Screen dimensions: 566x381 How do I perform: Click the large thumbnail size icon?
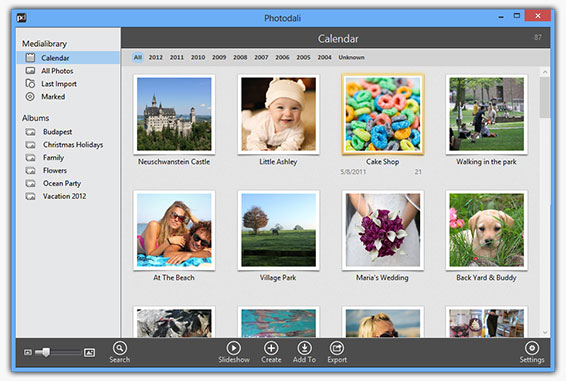point(90,352)
